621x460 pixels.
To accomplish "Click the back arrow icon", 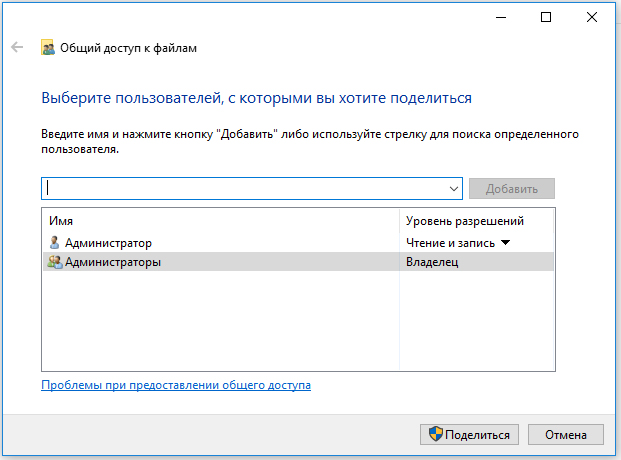I will tap(17, 48).
